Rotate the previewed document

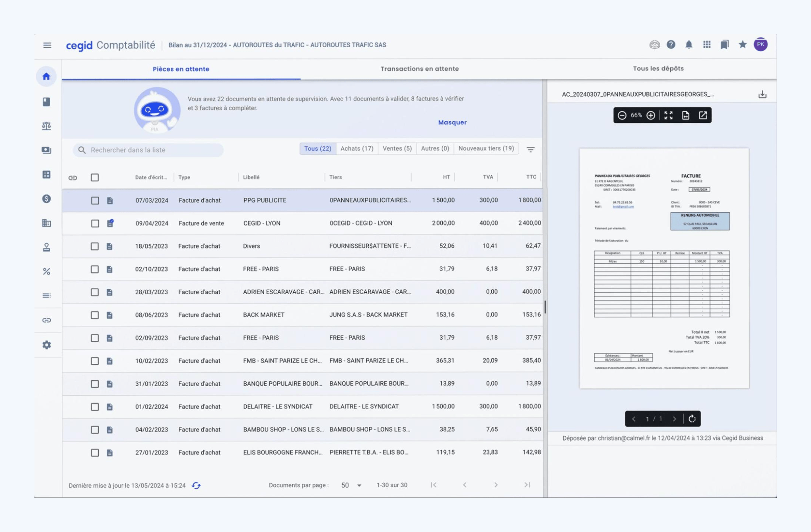tap(692, 419)
